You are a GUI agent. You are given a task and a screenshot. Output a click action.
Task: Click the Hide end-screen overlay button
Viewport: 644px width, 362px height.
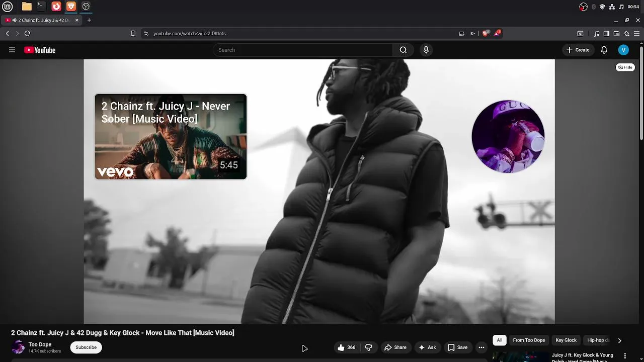(625, 67)
